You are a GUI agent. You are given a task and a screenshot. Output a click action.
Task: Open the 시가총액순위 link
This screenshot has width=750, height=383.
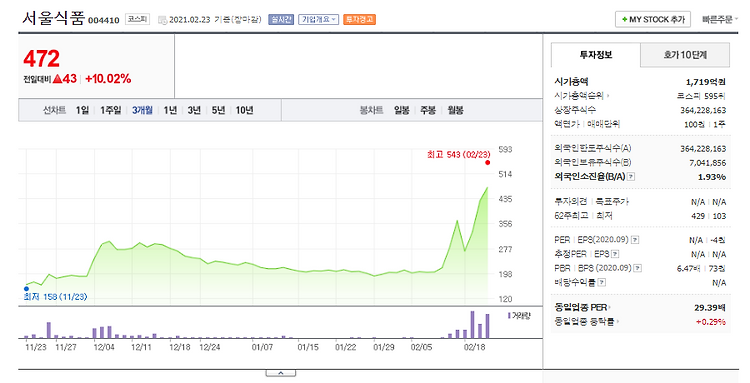(582, 96)
